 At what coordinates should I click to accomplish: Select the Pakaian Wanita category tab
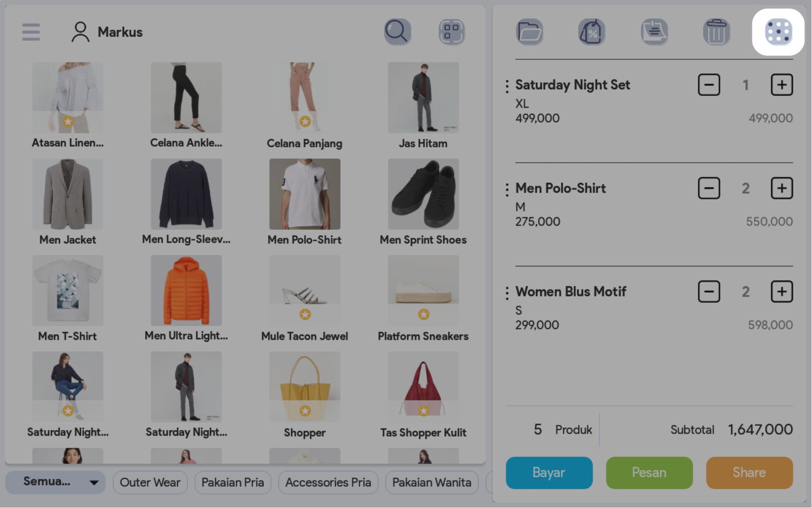[432, 483]
